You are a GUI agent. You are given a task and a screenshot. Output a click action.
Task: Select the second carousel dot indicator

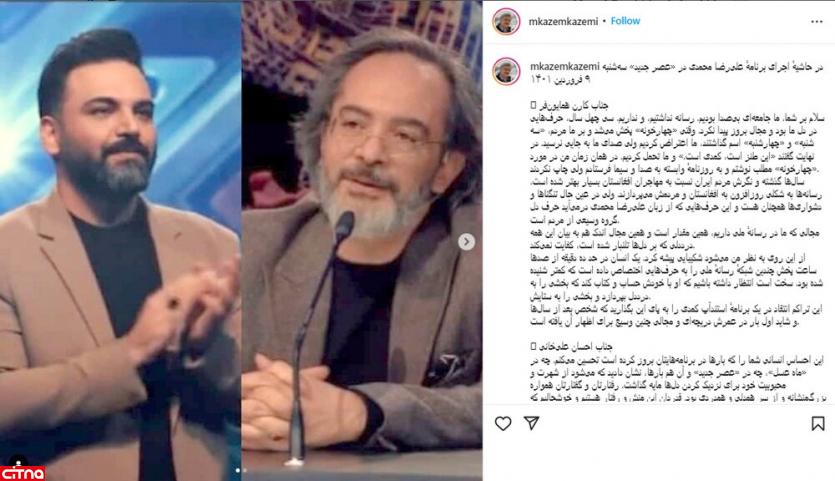pos(244,470)
